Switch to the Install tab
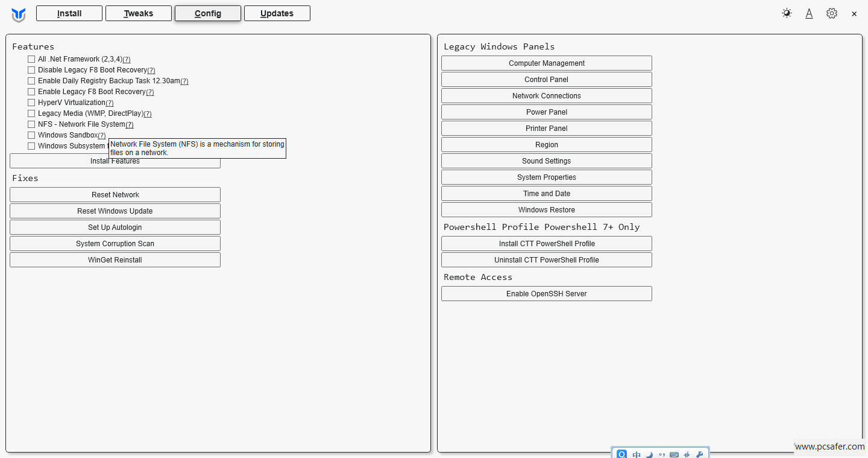The image size is (868, 458). point(69,13)
